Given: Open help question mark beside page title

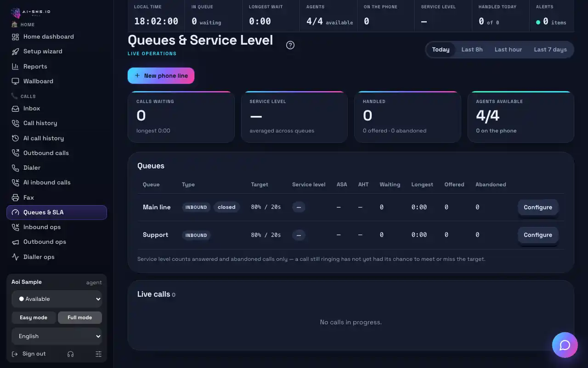Looking at the screenshot, I should (x=290, y=45).
